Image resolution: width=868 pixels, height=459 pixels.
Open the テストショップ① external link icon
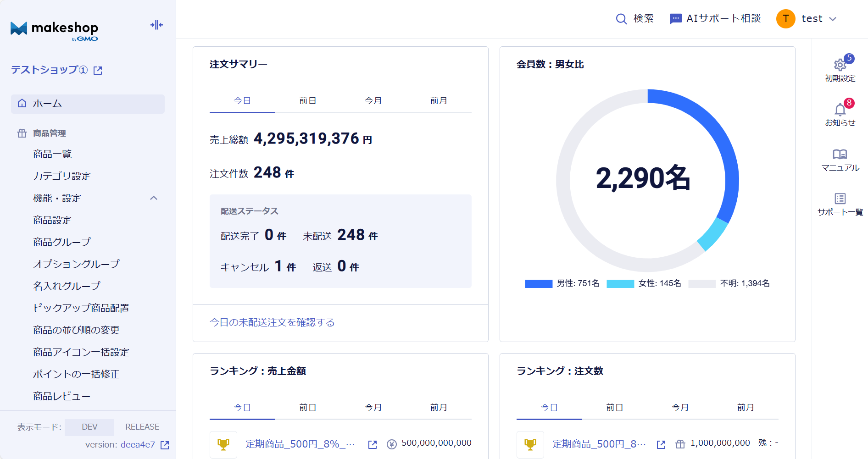98,71
